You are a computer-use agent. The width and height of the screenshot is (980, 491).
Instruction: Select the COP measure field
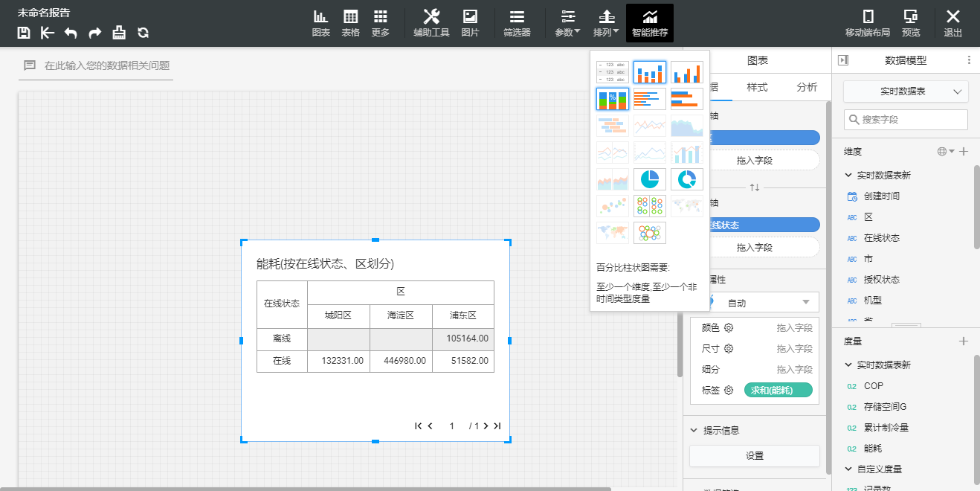(874, 386)
